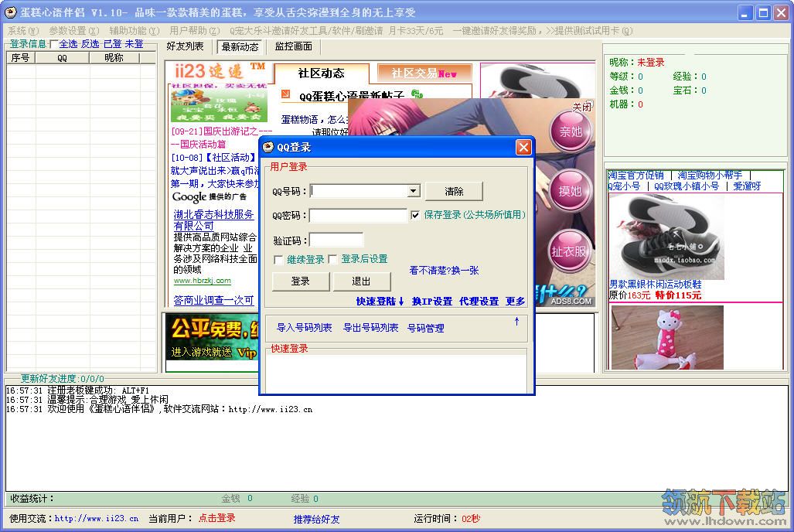This screenshot has height=532, width=794.
Task: Open 湖北睿志科技服务有限公司 ad link
Action: point(213,220)
